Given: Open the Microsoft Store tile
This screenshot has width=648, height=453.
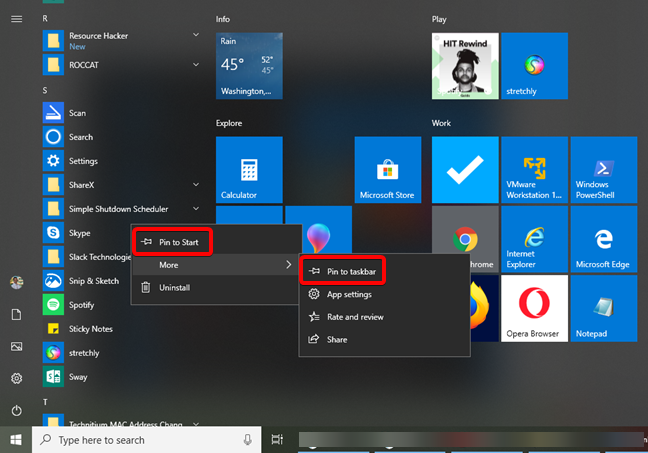Looking at the screenshot, I should click(x=388, y=170).
